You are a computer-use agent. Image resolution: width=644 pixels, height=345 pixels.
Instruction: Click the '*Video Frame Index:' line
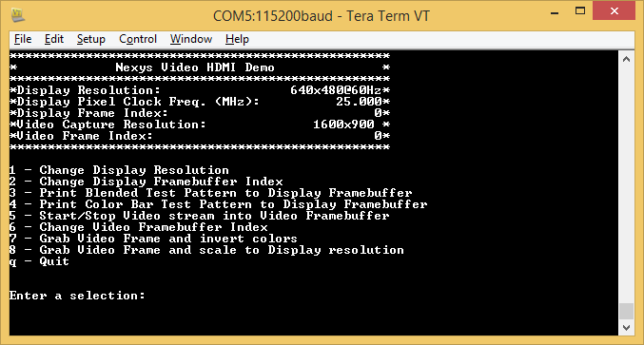pos(200,136)
